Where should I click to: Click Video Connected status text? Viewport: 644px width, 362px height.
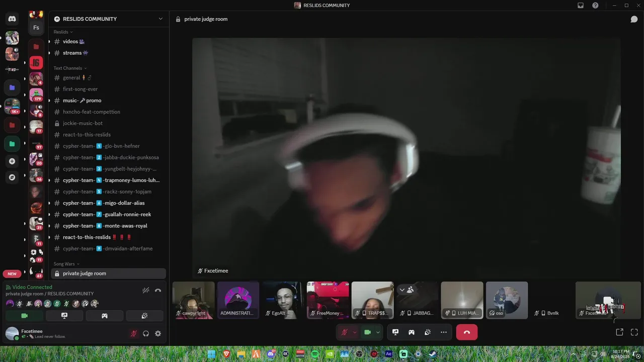pyautogui.click(x=32, y=287)
